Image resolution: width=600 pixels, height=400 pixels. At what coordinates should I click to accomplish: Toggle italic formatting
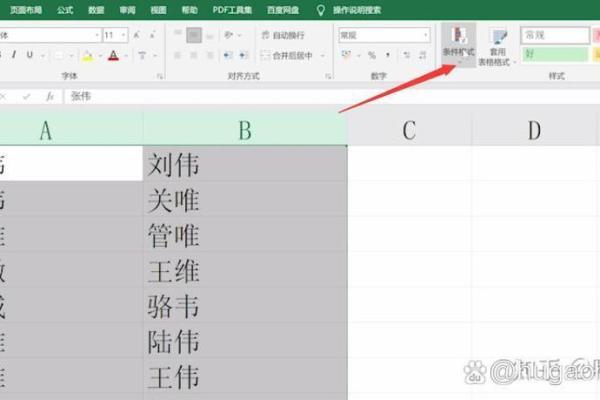click(x=14, y=55)
